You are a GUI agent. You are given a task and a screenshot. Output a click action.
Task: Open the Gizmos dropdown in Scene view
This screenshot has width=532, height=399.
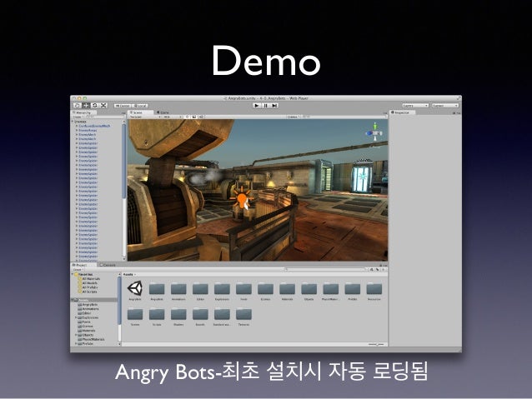coord(294,117)
